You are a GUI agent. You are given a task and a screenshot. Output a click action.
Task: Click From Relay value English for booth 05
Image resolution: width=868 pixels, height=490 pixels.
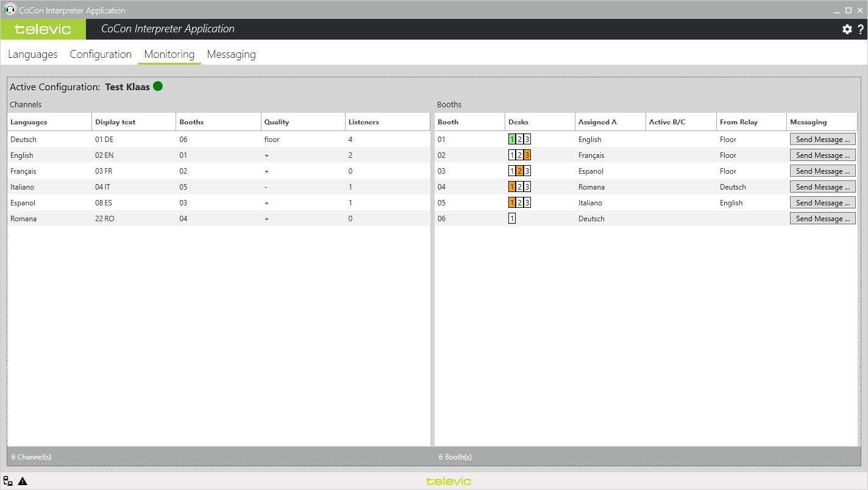coord(731,203)
